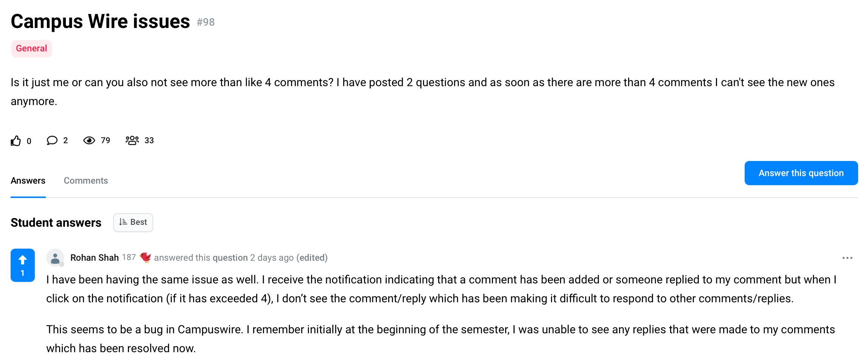
Task: Click the 187 reputation score
Action: pos(129,257)
